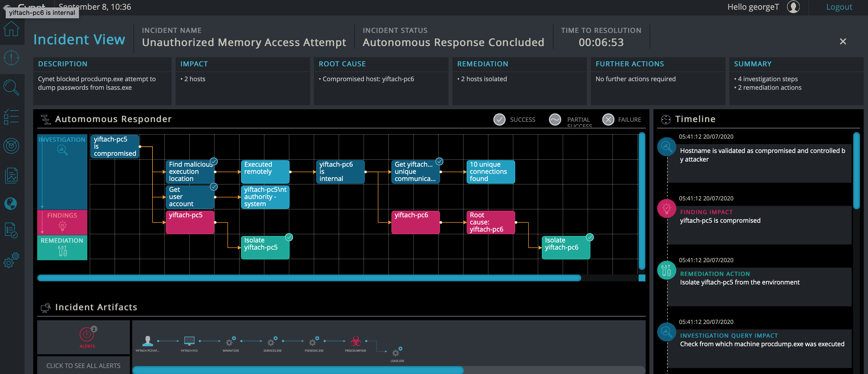Open the globe sidebar icon
This screenshot has width=868, height=374.
click(11, 203)
